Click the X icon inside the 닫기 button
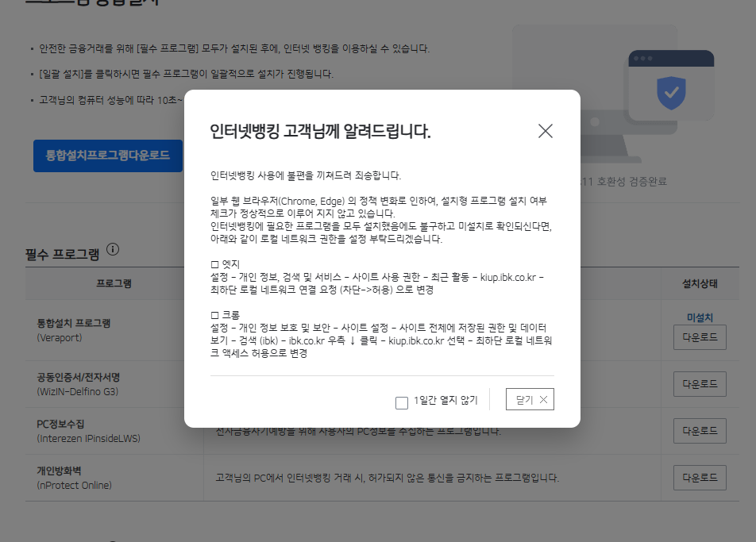 (545, 399)
